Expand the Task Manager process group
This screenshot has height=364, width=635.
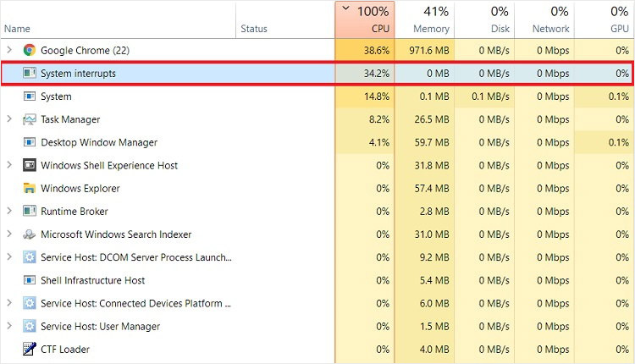click(9, 119)
